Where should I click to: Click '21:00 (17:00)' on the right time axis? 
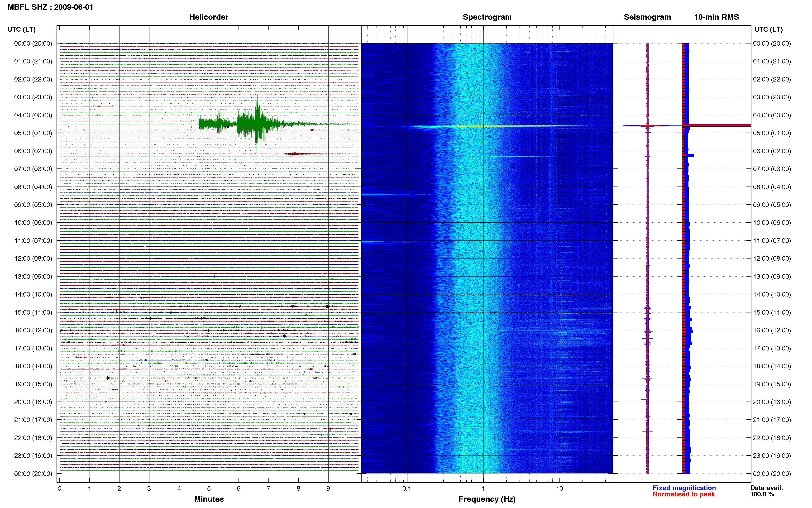[772, 420]
